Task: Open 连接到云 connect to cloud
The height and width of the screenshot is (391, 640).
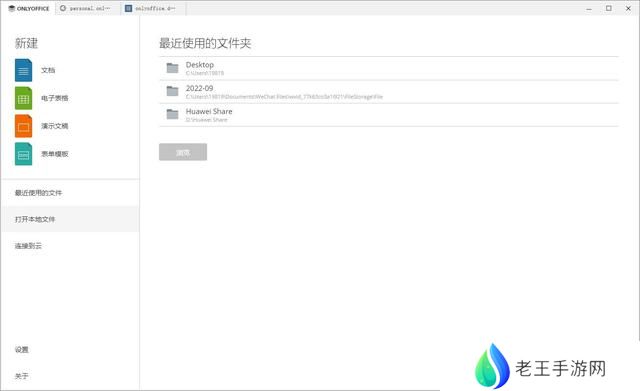Action: point(28,246)
